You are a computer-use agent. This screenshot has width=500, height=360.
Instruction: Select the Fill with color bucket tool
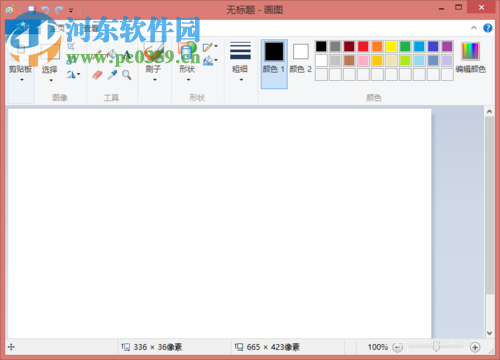click(112, 55)
